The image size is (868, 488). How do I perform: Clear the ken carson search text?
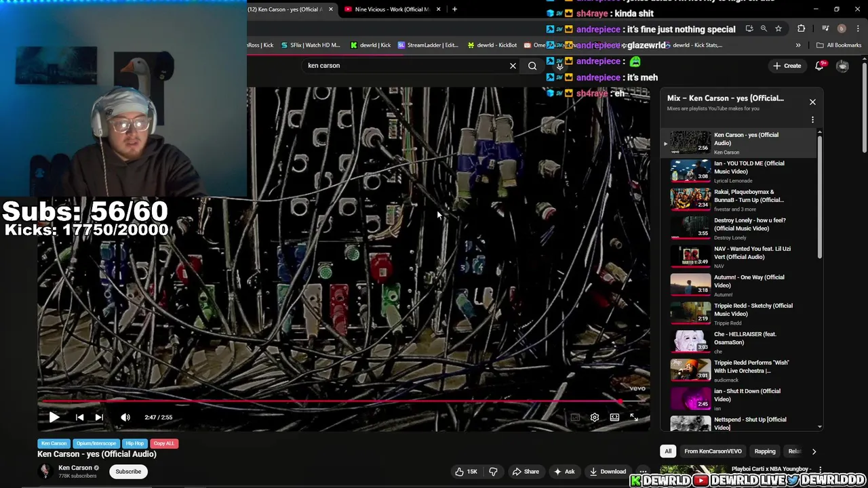click(x=513, y=66)
